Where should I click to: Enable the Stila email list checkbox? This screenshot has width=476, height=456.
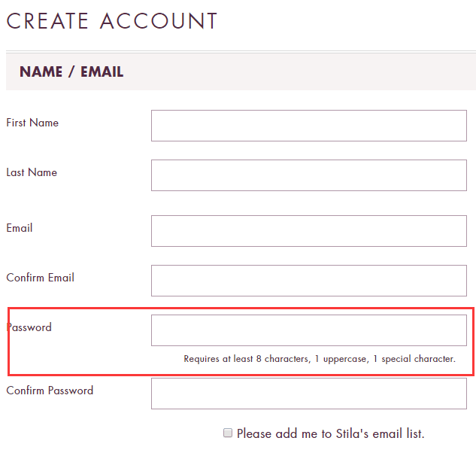click(228, 433)
